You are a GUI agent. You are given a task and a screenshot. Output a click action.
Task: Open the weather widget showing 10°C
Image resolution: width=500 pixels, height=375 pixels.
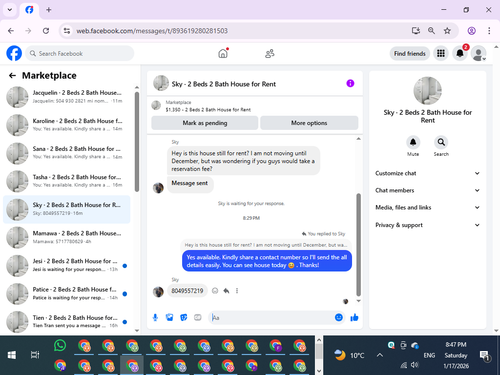pos(349,355)
